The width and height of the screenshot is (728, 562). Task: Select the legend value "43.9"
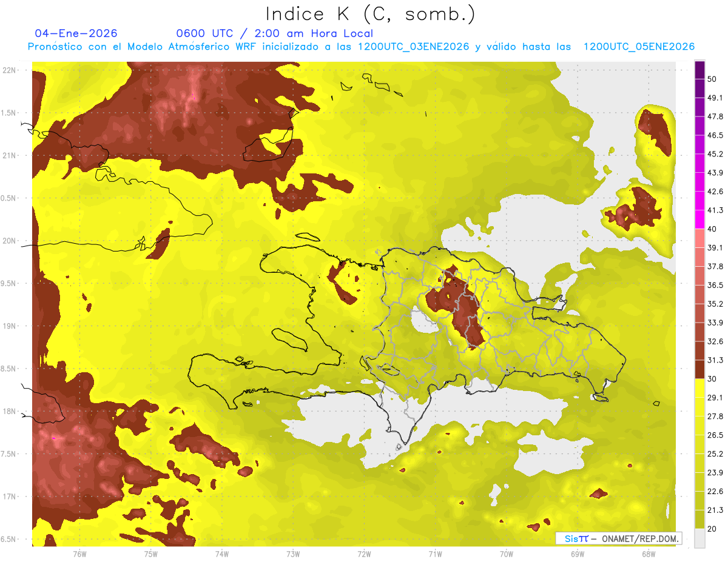click(x=715, y=173)
